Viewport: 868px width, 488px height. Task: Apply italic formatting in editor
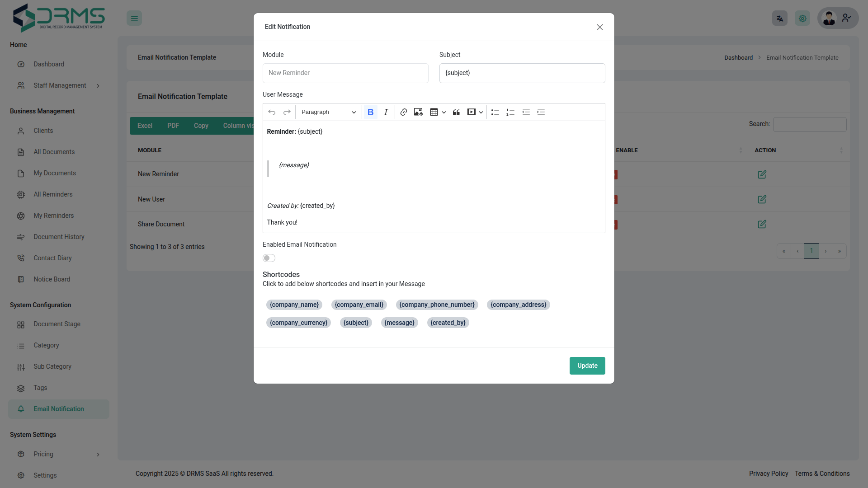click(x=386, y=112)
